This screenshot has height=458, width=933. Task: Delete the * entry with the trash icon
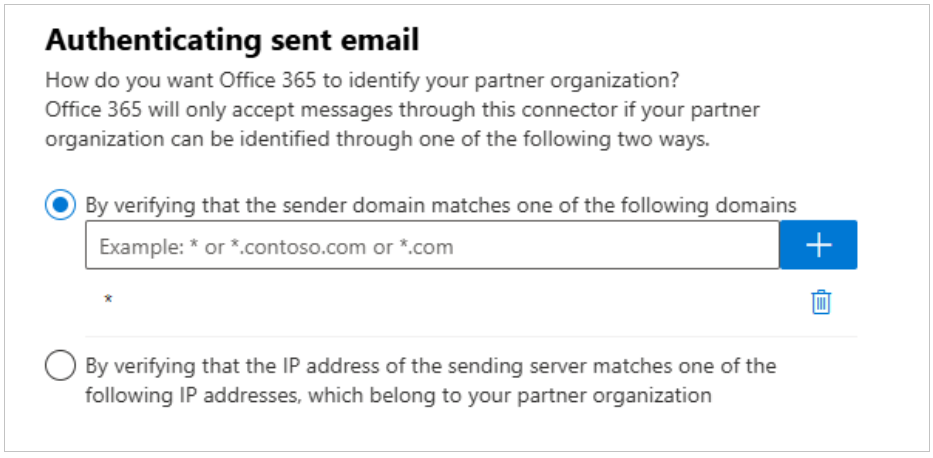click(821, 302)
